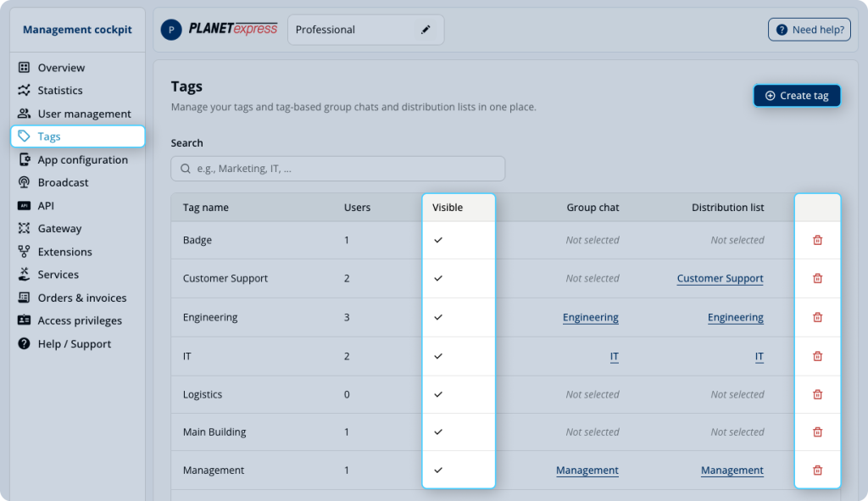Open Customer Support distribution list link
The image size is (868, 501).
(721, 278)
